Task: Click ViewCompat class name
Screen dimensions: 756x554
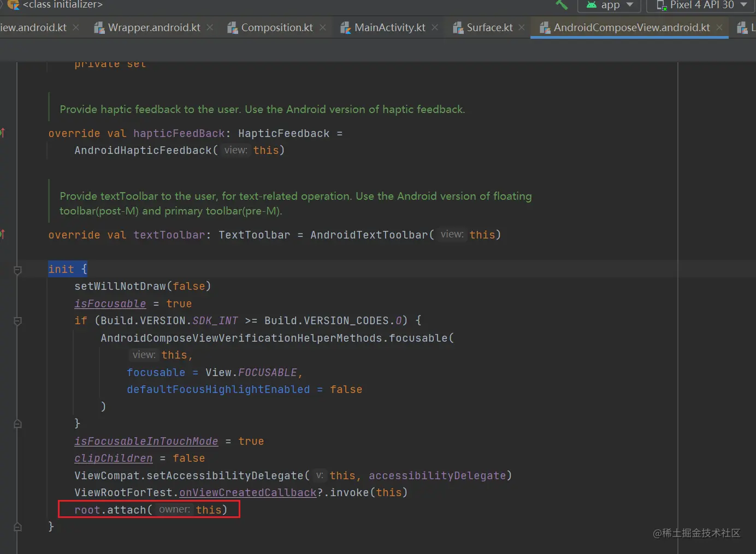Action: coord(107,476)
